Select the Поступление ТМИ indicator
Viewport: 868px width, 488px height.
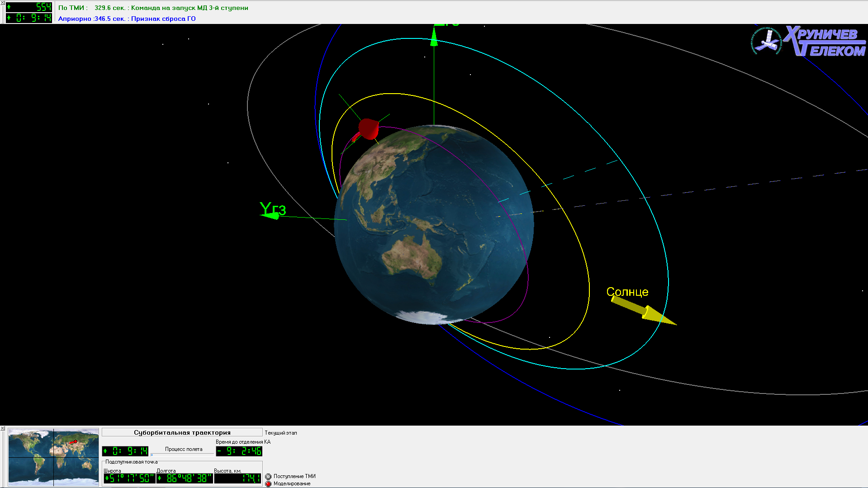[268, 476]
